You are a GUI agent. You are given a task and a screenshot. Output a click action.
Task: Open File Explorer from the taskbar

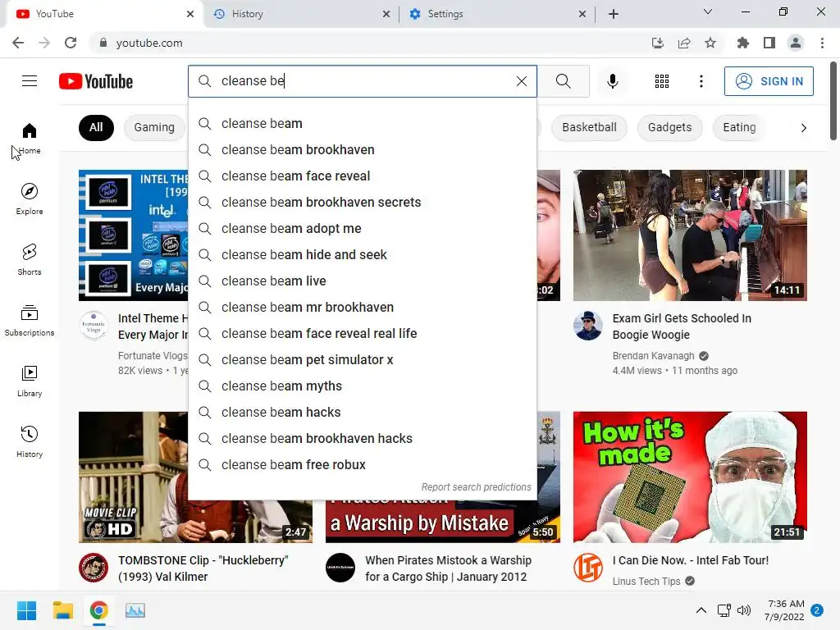pos(62,610)
